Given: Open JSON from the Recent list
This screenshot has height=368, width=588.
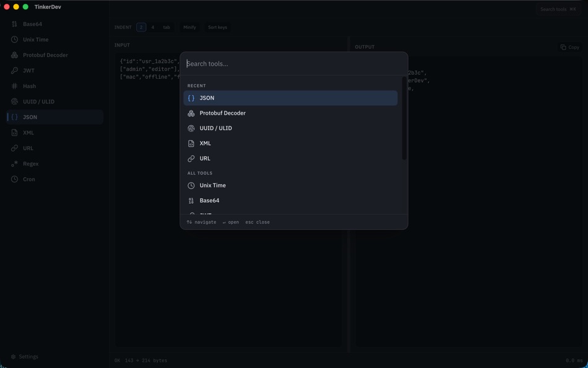Looking at the screenshot, I should 290,98.
